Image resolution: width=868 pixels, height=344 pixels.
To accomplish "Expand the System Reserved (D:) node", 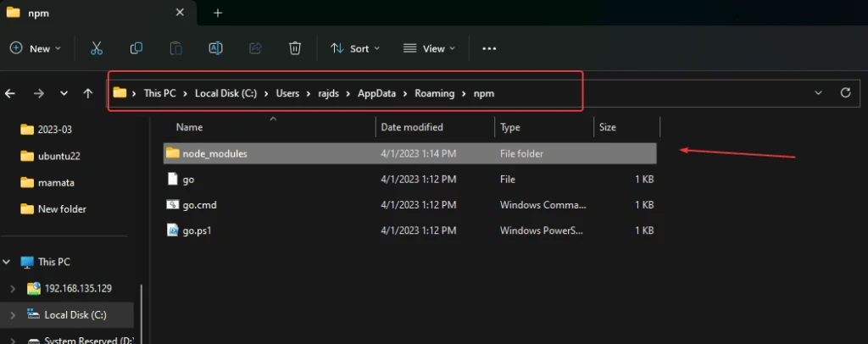I will pos(14,341).
